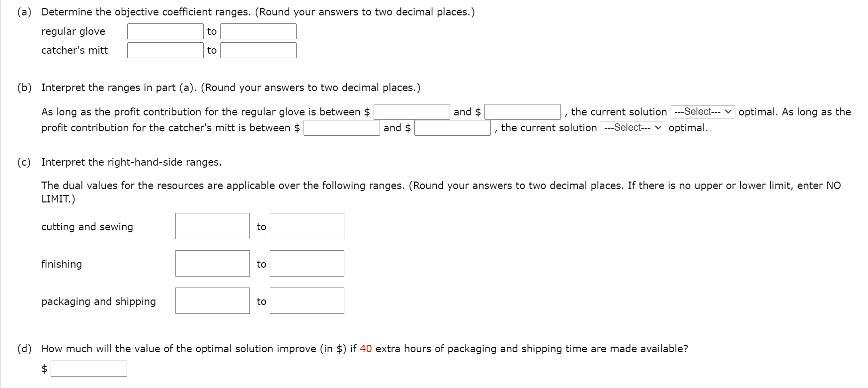Click the finishing lower range box
Viewport: 868px width, 388px height.
pyautogui.click(x=212, y=264)
